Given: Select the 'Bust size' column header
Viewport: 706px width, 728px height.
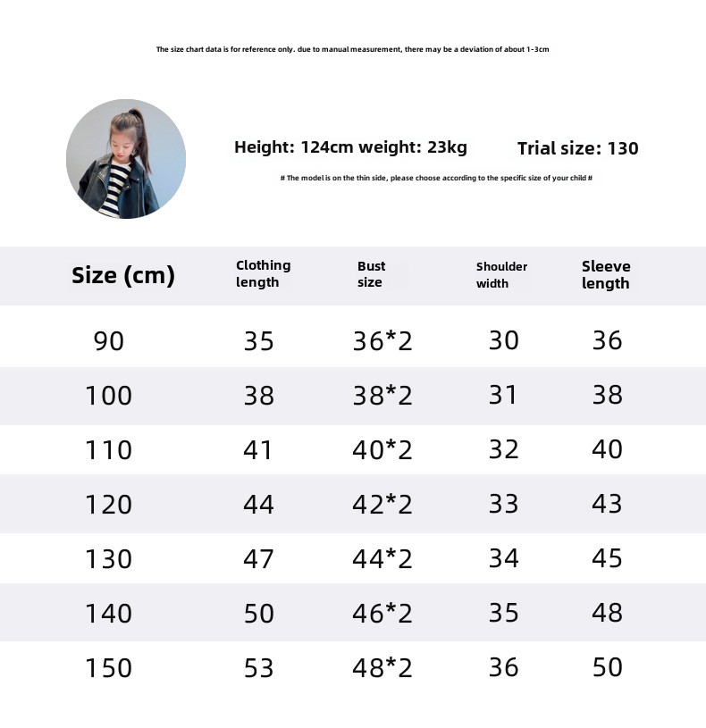Looking at the screenshot, I should pos(371,274).
